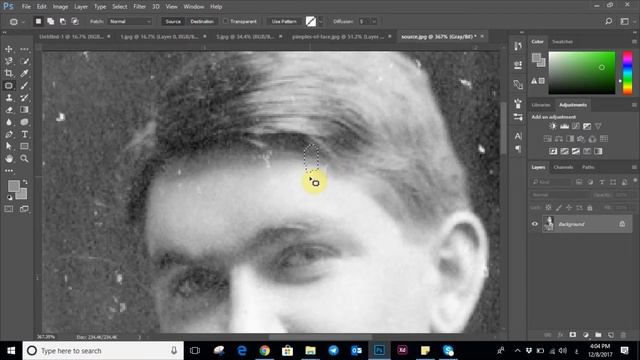Open the Select menu

click(120, 7)
